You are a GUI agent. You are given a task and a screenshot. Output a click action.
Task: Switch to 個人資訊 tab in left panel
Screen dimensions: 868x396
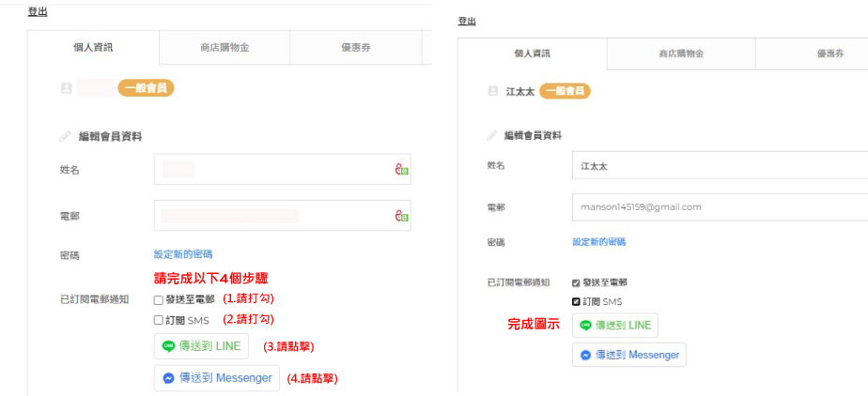[93, 48]
